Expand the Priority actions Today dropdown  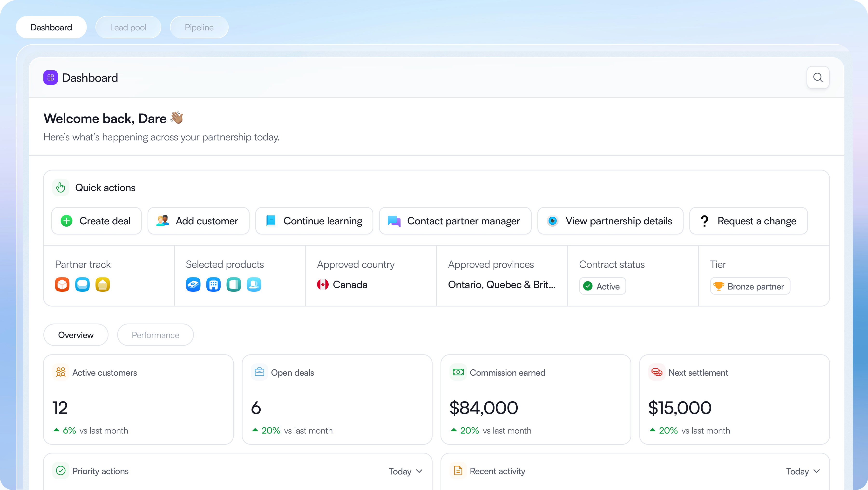click(405, 471)
